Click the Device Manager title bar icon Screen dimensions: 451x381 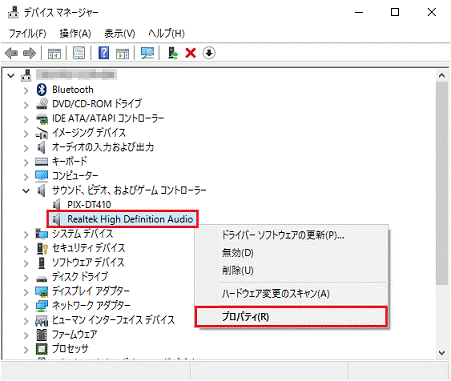(13, 12)
